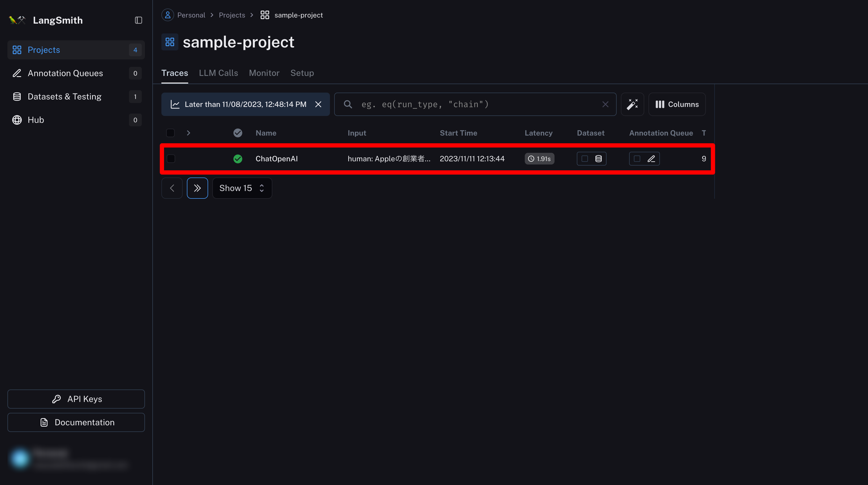Click the 1.91s latency badge
868x485 pixels.
click(x=539, y=159)
